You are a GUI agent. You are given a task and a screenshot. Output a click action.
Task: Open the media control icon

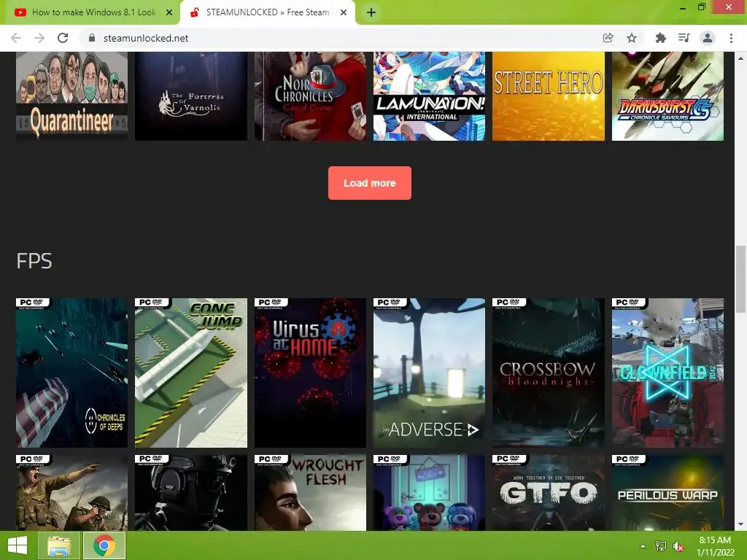point(684,38)
